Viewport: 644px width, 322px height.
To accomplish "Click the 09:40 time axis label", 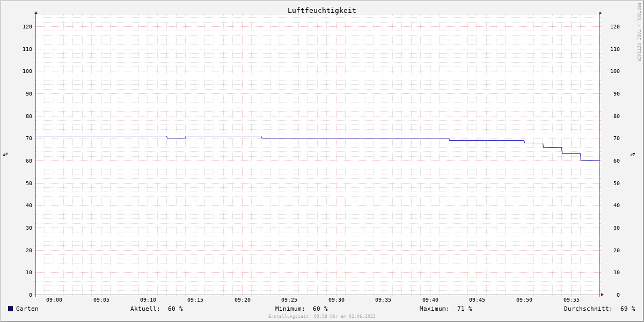I will tap(430, 300).
